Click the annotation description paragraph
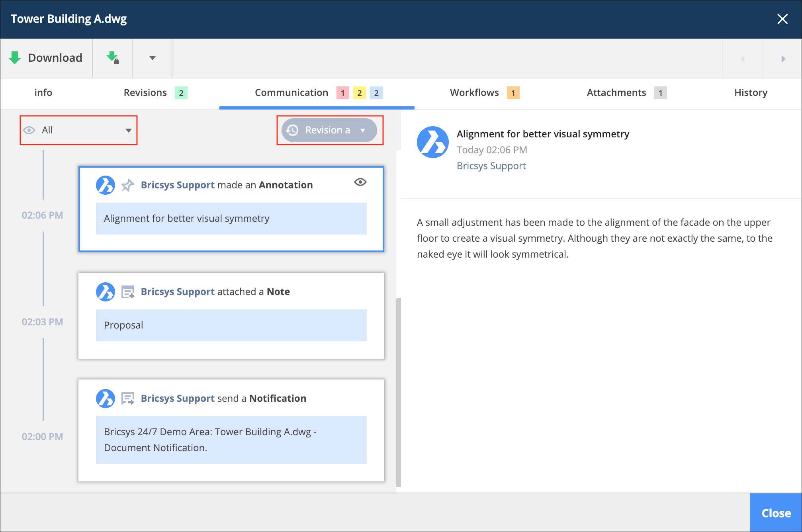 coord(595,238)
